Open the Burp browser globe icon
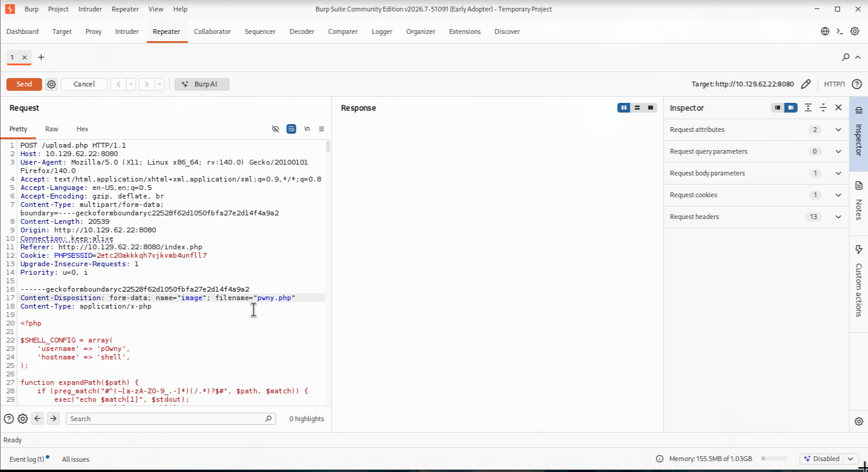Viewport: 868px width, 472px height. coord(825,31)
